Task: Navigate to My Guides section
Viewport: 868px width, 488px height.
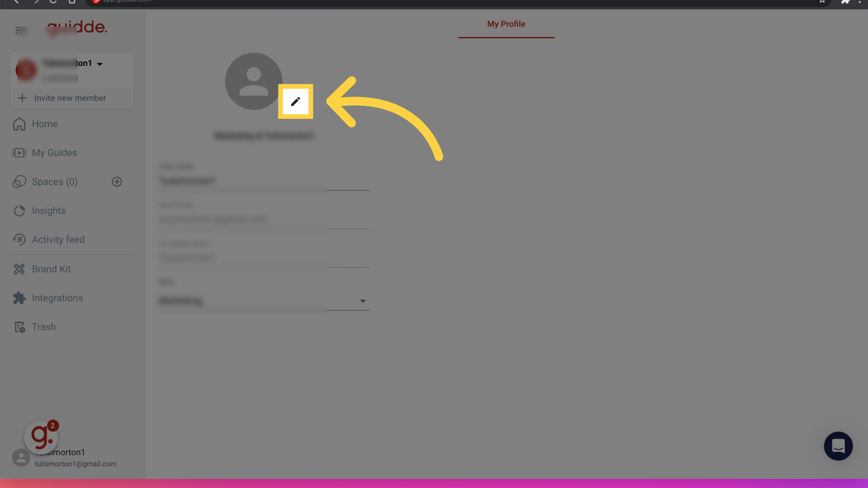Action: (x=54, y=153)
